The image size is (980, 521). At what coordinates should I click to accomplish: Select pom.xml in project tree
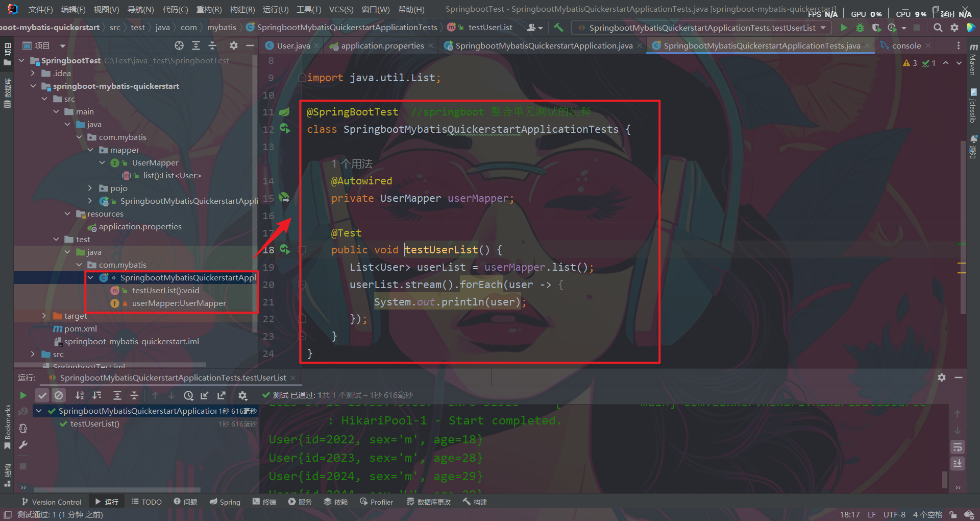tap(81, 328)
